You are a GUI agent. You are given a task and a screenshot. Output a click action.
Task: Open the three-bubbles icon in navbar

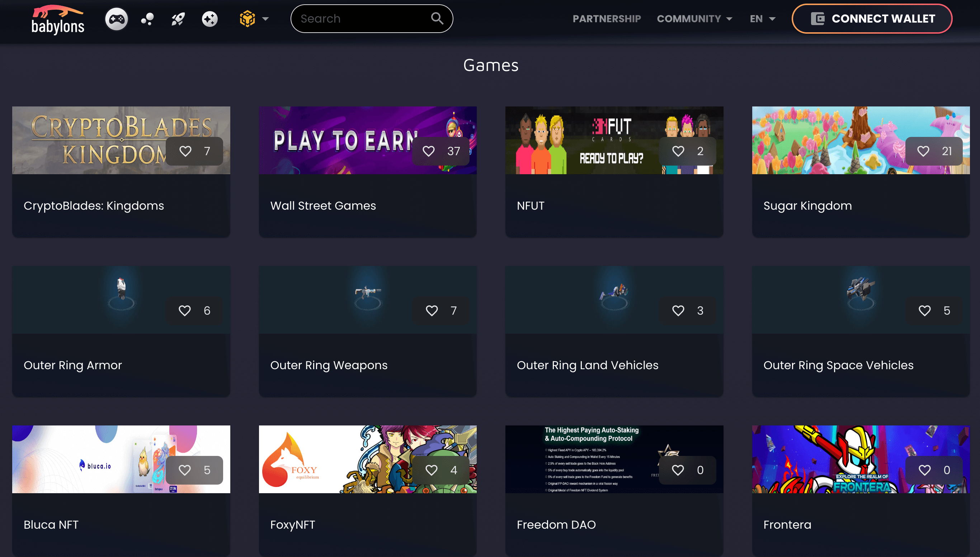coord(147,19)
